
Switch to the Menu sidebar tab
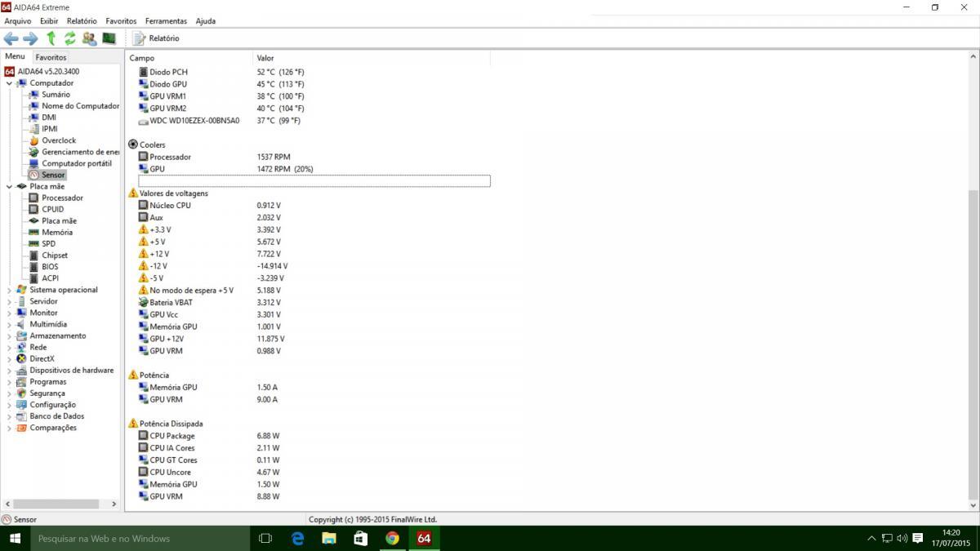[x=15, y=56]
